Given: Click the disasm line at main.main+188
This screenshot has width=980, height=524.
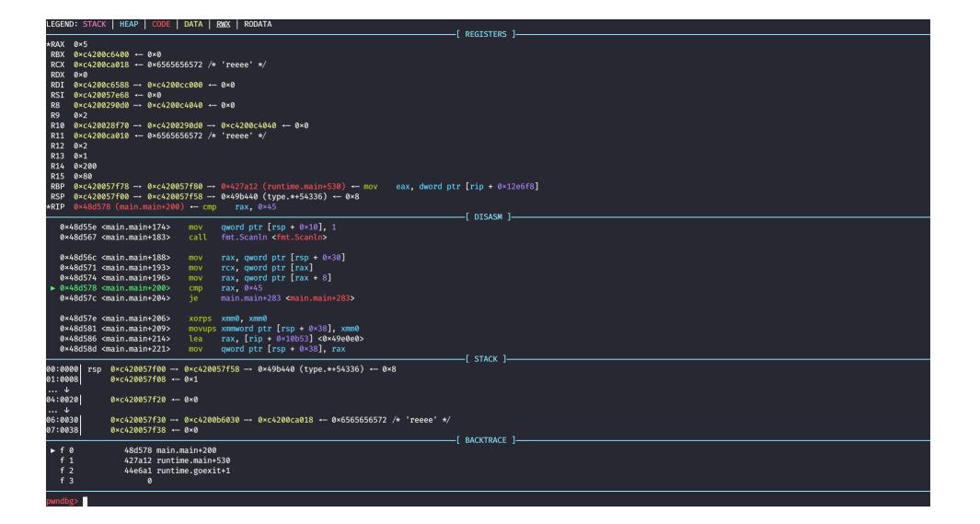Looking at the screenshot, I should click(x=202, y=258).
